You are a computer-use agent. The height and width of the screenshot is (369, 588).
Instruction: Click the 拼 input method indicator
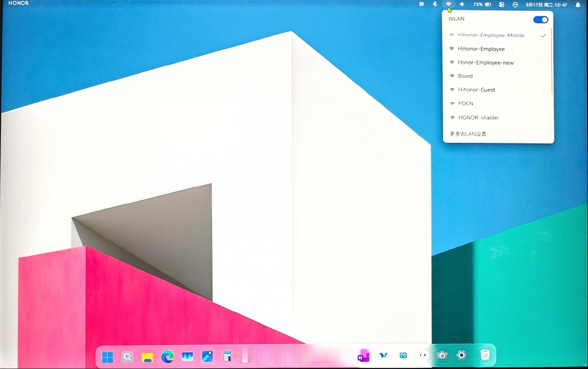[421, 4]
